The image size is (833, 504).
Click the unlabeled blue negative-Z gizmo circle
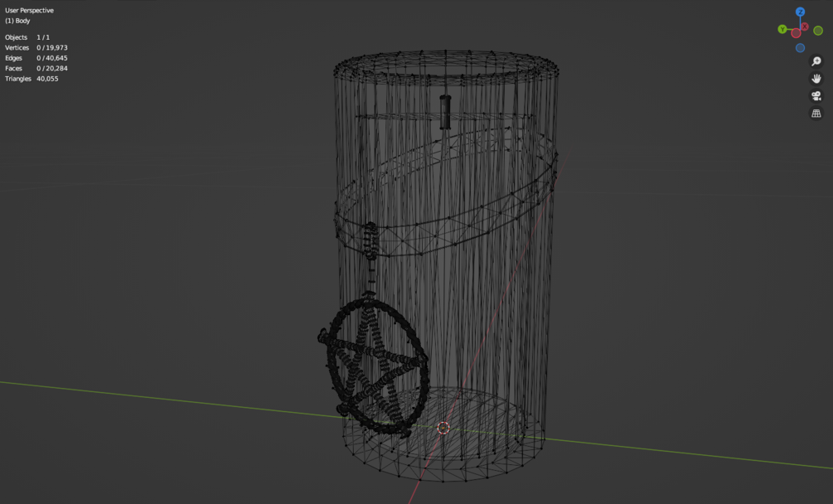tap(800, 48)
